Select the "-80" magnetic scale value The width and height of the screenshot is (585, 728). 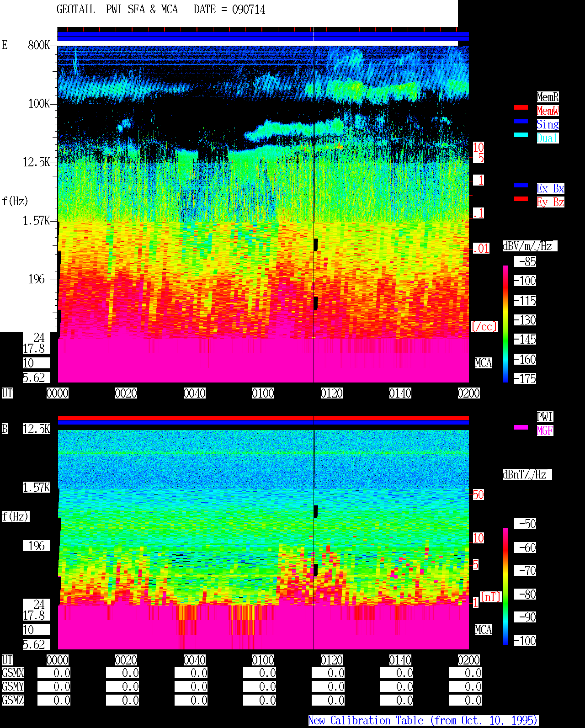click(x=525, y=594)
